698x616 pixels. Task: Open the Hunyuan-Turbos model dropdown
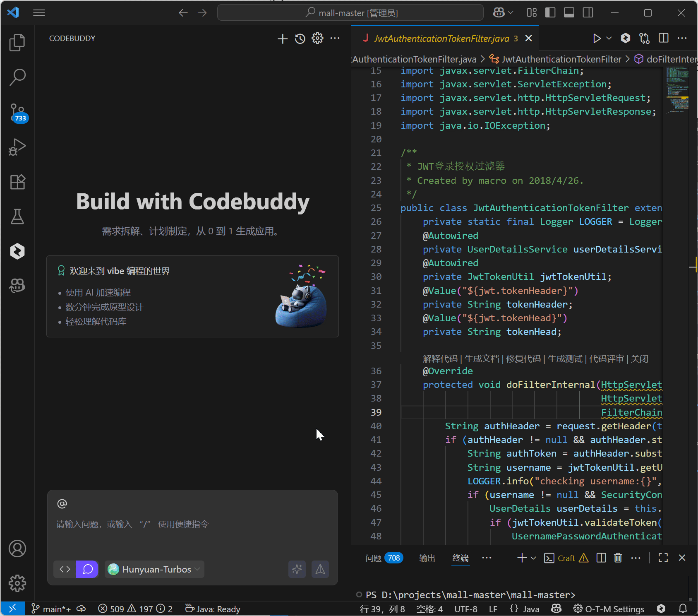coord(154,569)
